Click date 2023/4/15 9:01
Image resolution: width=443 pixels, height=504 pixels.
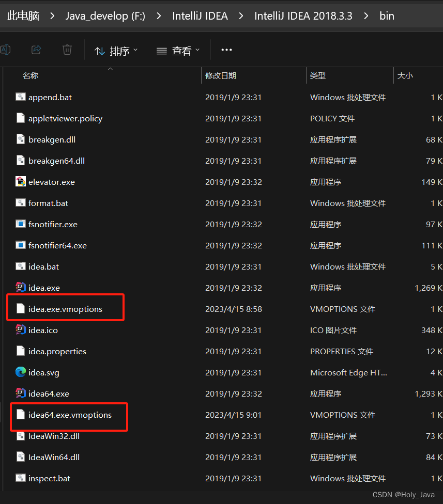coord(234,415)
